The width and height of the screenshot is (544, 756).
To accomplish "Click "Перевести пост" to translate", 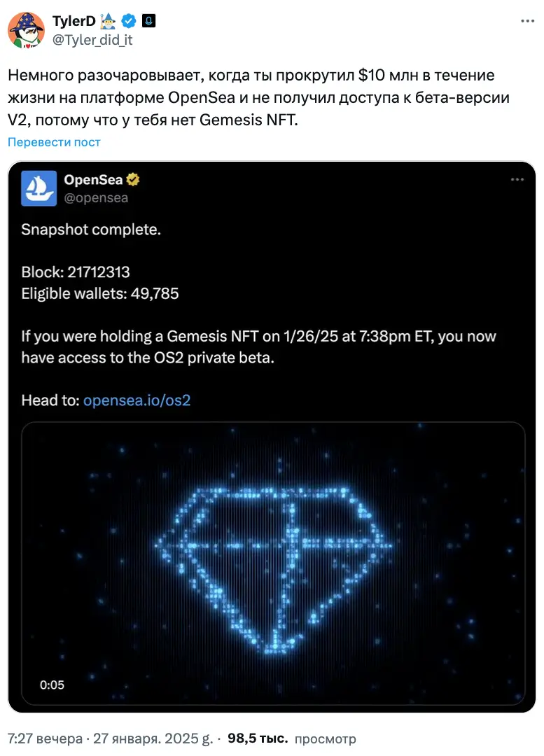I will (54, 142).
